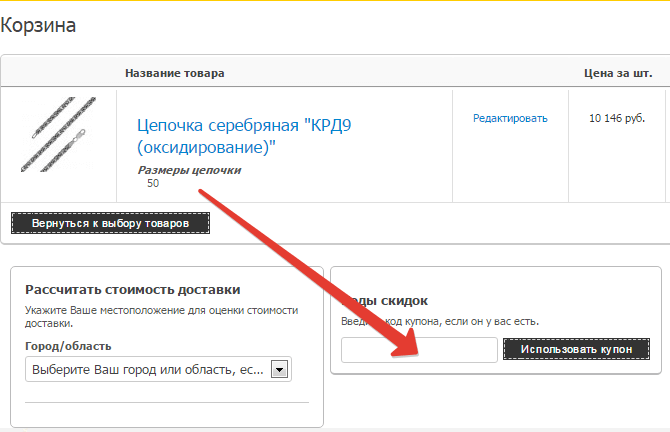Open the silver chain product link
This screenshot has width=670, height=432.
[244, 136]
